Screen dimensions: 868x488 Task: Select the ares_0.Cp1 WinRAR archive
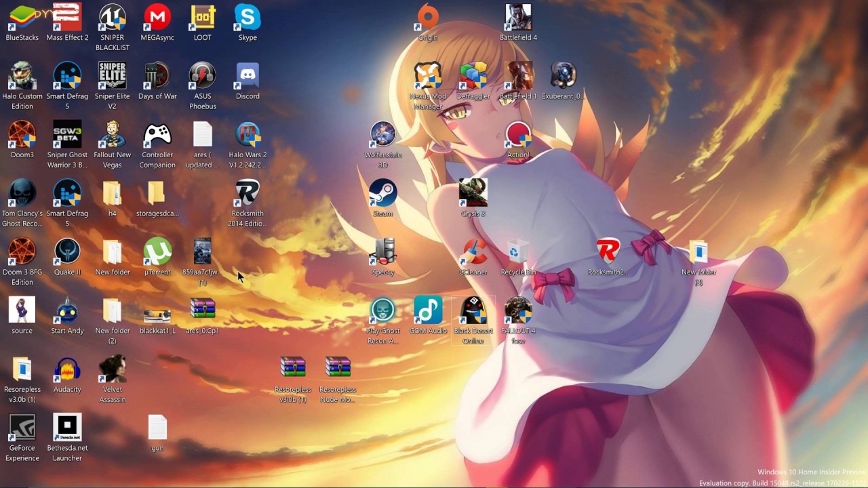tap(203, 310)
